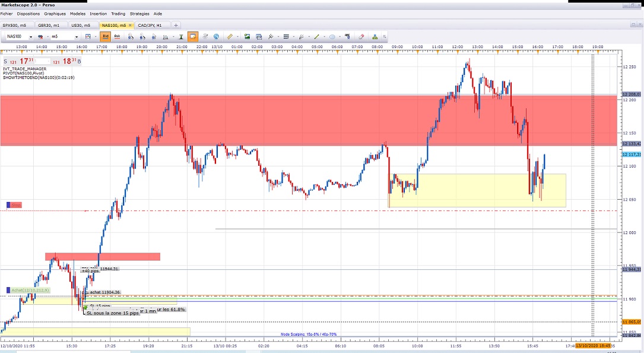Select the SHOWTIMETOEND(NAS100) indicator label

[39, 77]
